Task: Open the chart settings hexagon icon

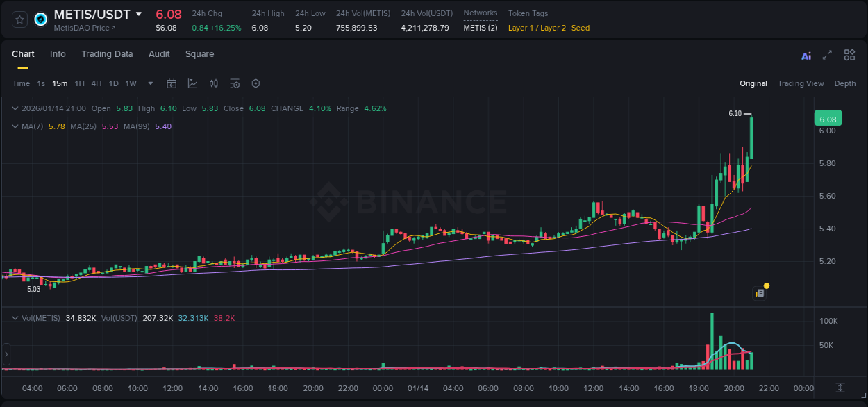Action: [x=256, y=83]
